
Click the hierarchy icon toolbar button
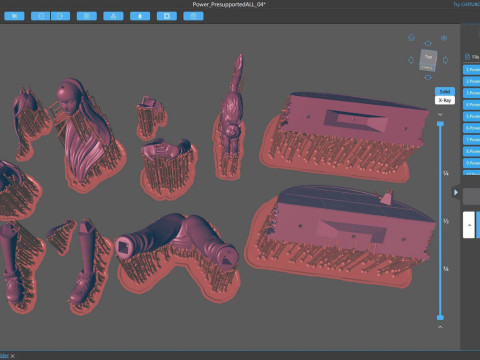tap(113, 16)
